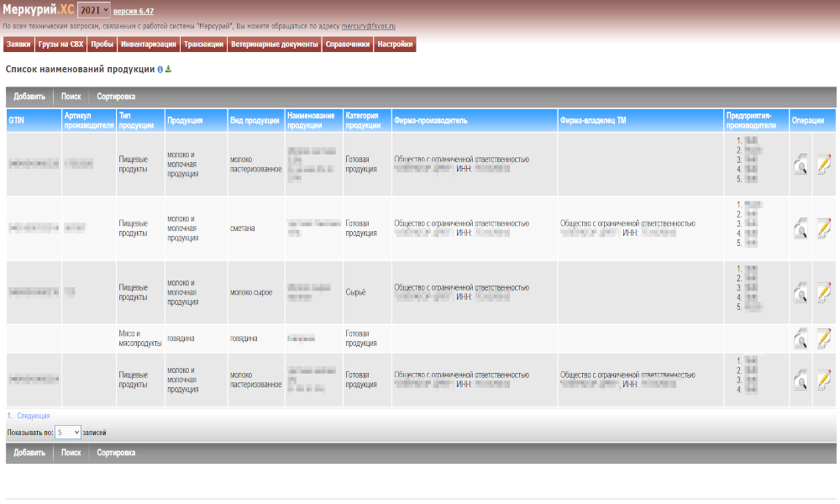Click the mercury@fsvps.ru email link
The height and width of the screenshot is (504, 840).
(x=369, y=26)
